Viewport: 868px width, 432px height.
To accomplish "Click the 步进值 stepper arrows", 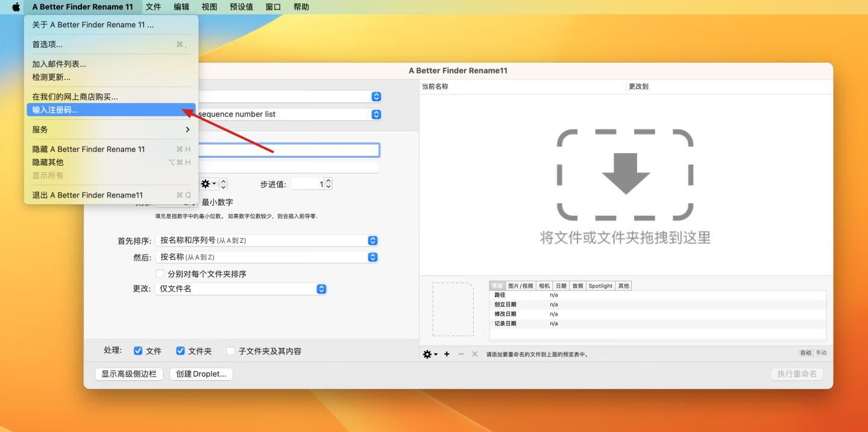I will click(329, 184).
